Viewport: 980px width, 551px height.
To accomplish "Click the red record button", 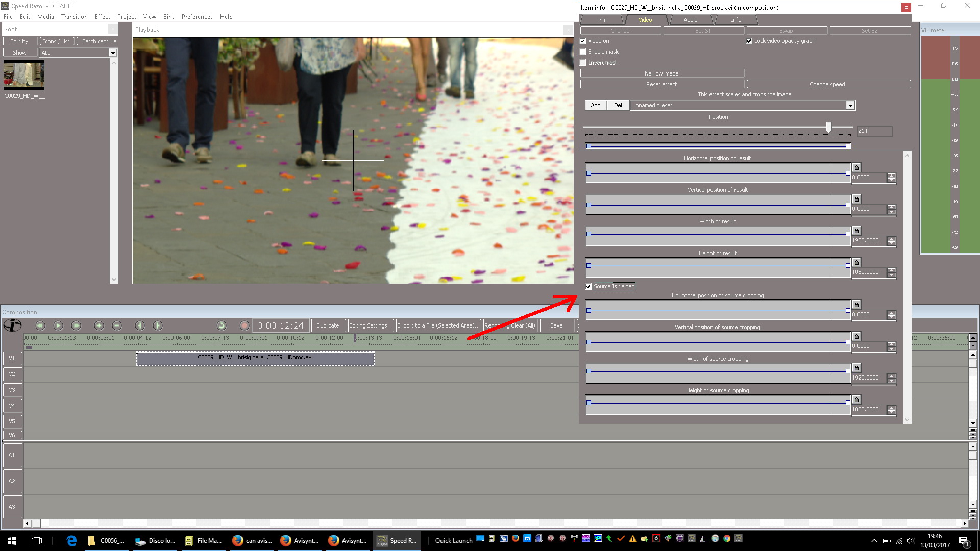I will coord(244,325).
